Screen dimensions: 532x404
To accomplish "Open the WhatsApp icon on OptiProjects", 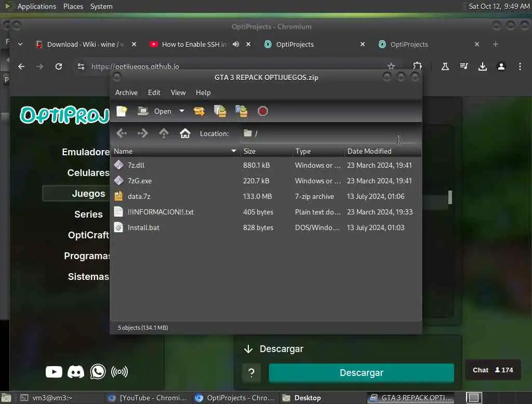I will (x=98, y=372).
